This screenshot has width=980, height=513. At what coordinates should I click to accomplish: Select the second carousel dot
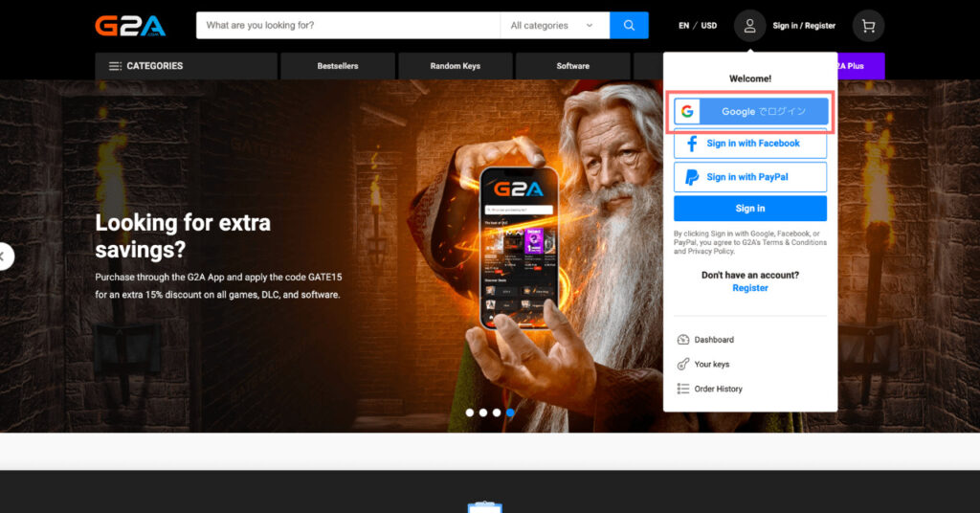[x=483, y=413]
